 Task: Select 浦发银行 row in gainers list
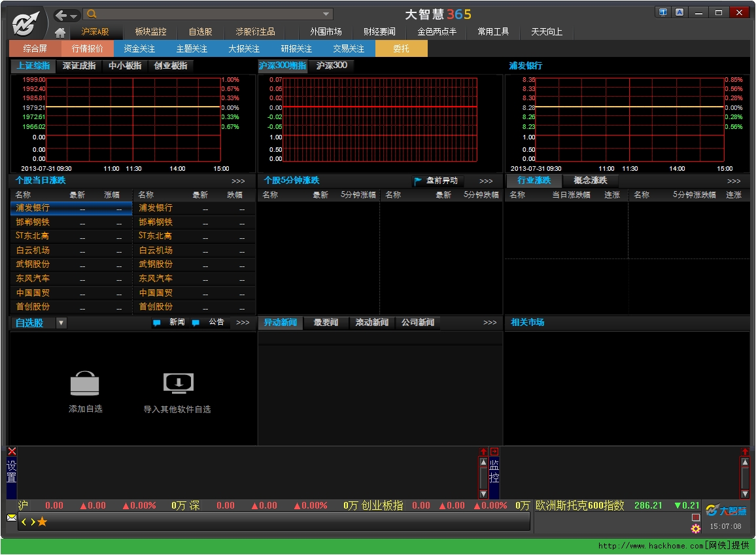click(71, 208)
